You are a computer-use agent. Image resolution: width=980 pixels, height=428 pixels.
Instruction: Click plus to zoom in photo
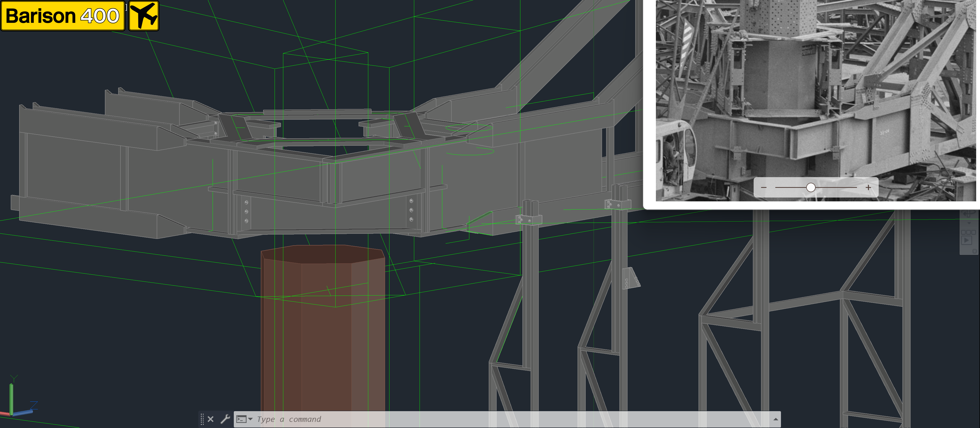(868, 187)
